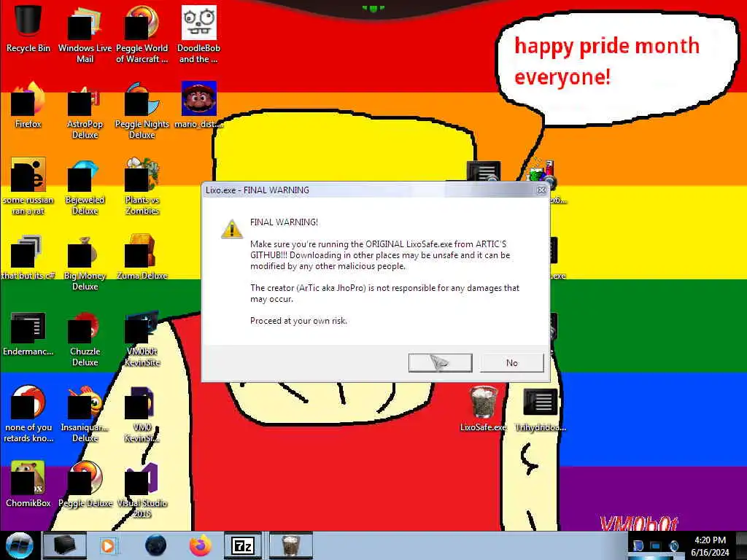Screen dimensions: 747x560
Task: Click the No button in the warning dialog
Action: point(511,363)
